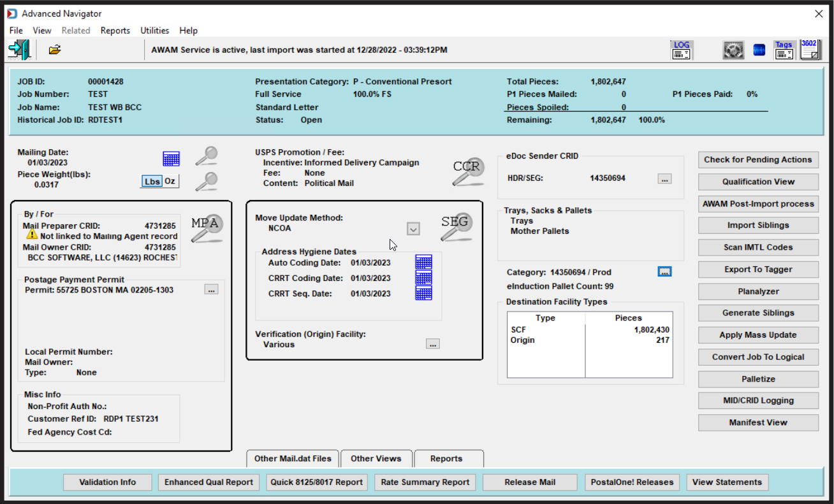This screenshot has width=834, height=504.
Task: Click the Category 14350694 / Prod icon button
Action: pos(664,272)
